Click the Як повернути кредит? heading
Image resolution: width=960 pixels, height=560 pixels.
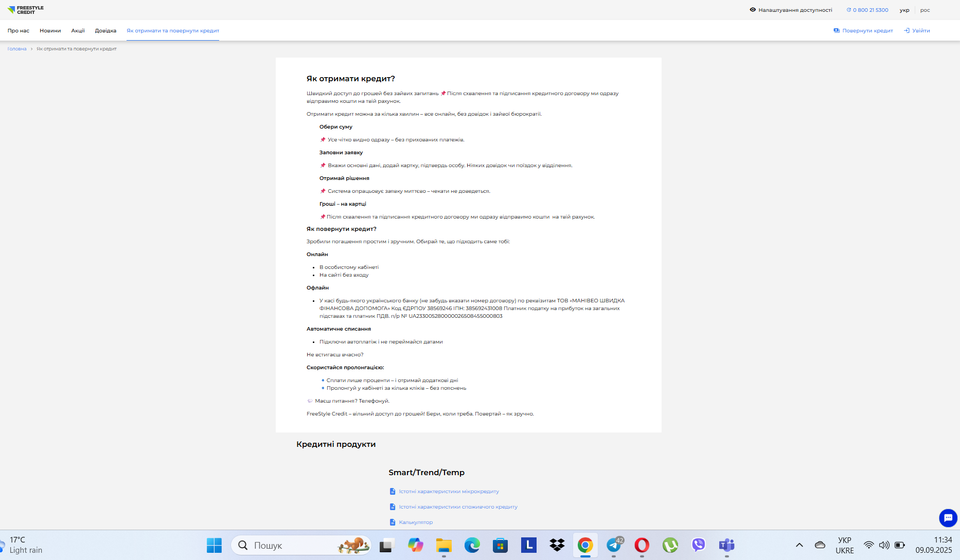pos(342,229)
